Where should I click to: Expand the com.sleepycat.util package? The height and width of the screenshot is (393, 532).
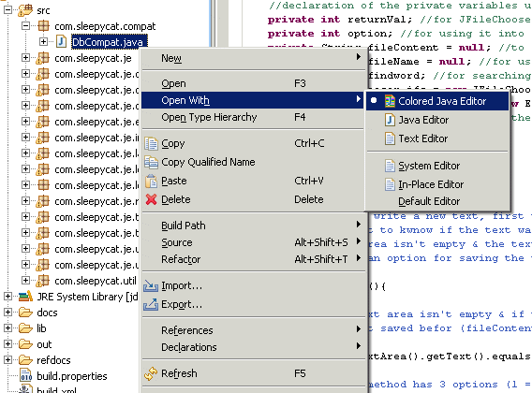[x=25, y=281]
